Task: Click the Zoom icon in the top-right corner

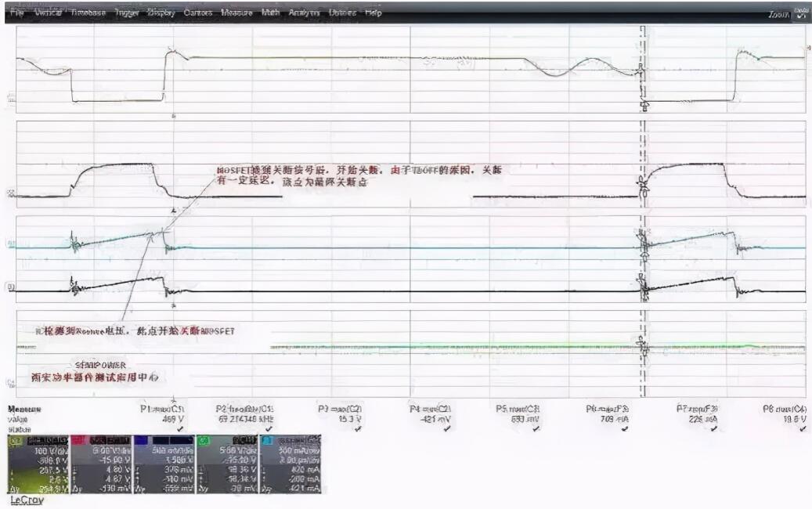Action: pyautogui.click(x=800, y=13)
